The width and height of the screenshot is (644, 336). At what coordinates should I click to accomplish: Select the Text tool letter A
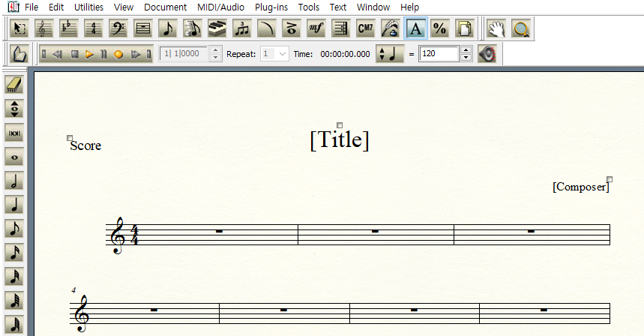click(x=415, y=28)
